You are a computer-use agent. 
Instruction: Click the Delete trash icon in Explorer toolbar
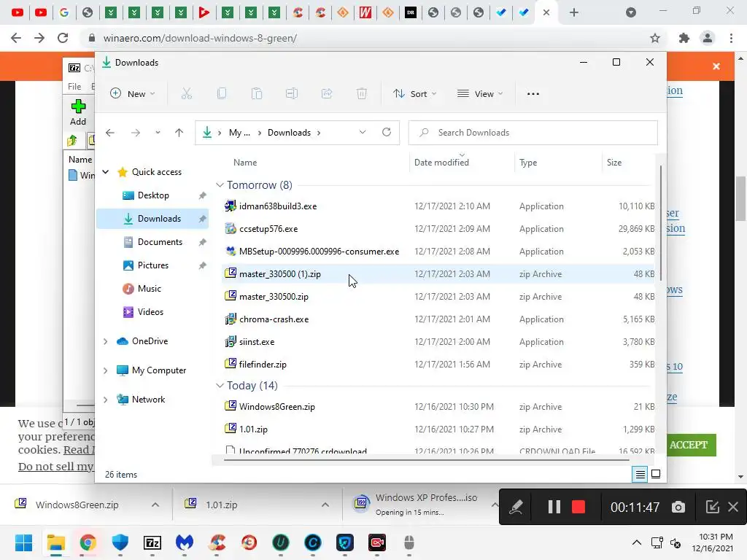[x=362, y=94]
